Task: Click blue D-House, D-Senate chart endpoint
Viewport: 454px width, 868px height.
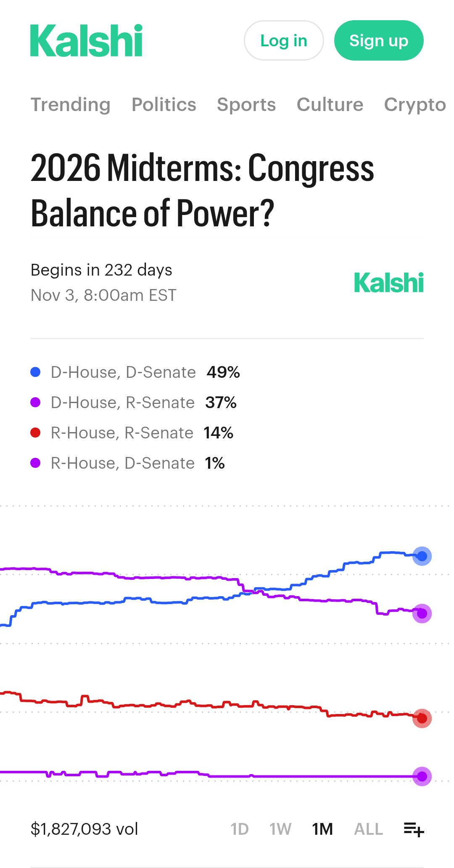Action: tap(422, 556)
